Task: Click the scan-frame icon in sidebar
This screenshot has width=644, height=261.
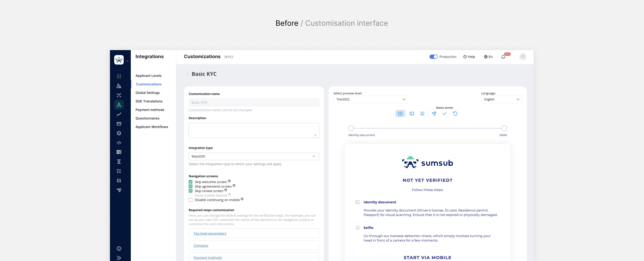Action: pyautogui.click(x=119, y=95)
